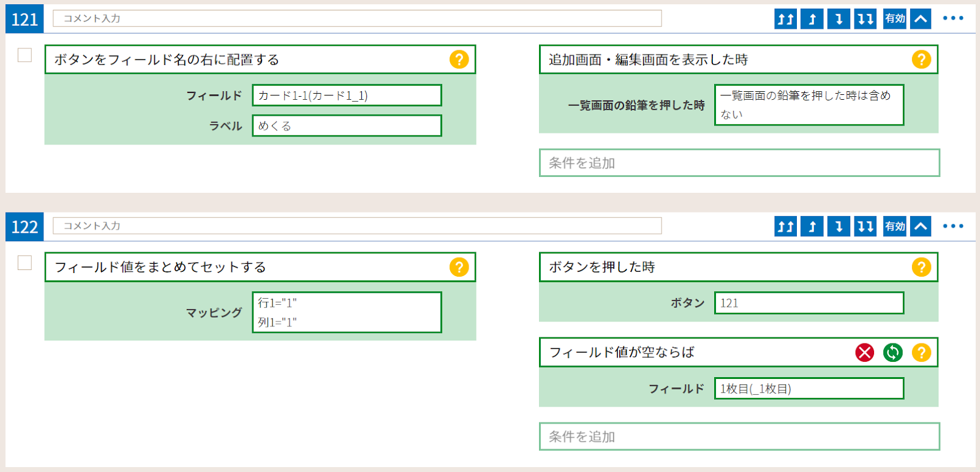Move row 122 up one

[812, 227]
